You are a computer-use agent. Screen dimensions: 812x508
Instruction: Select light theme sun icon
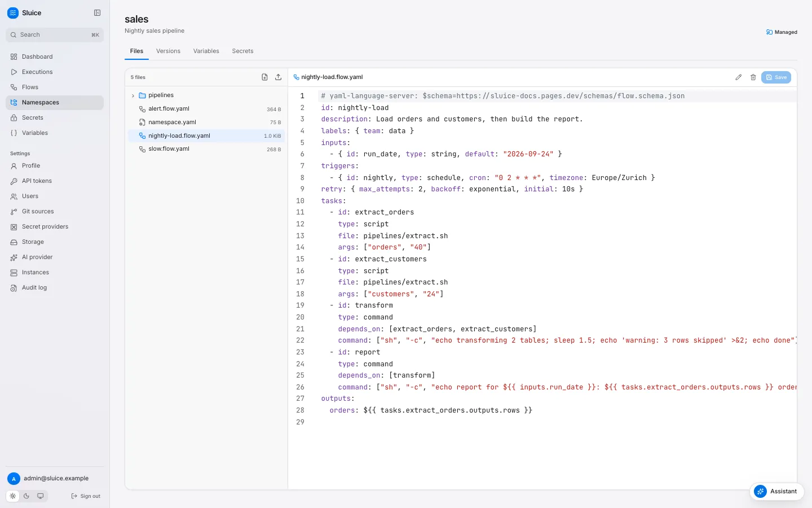pos(13,496)
